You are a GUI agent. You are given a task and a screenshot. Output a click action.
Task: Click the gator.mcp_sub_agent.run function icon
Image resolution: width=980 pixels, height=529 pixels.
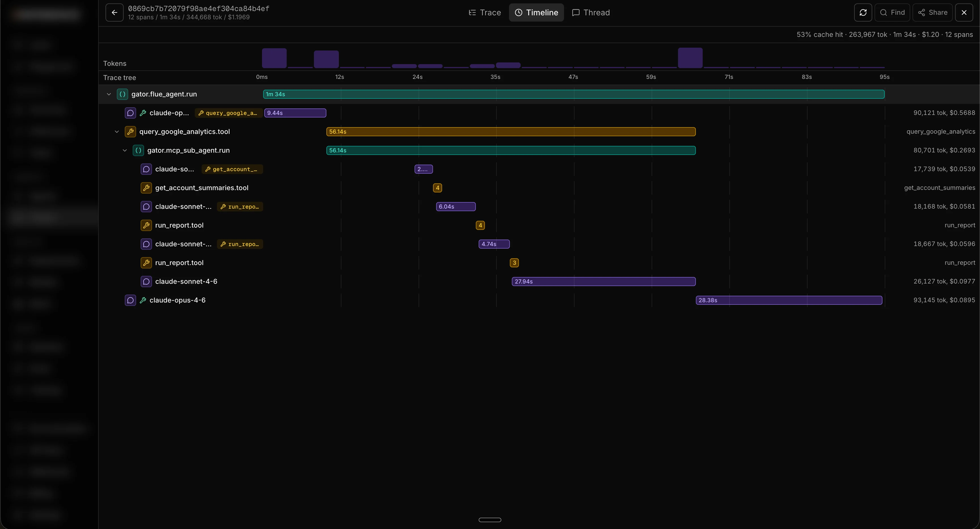click(x=138, y=150)
